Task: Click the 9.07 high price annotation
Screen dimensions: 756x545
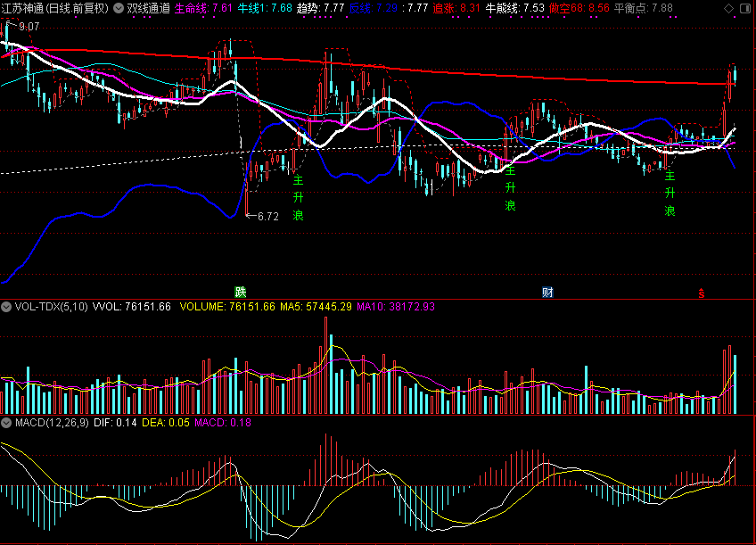Action: pos(27,27)
